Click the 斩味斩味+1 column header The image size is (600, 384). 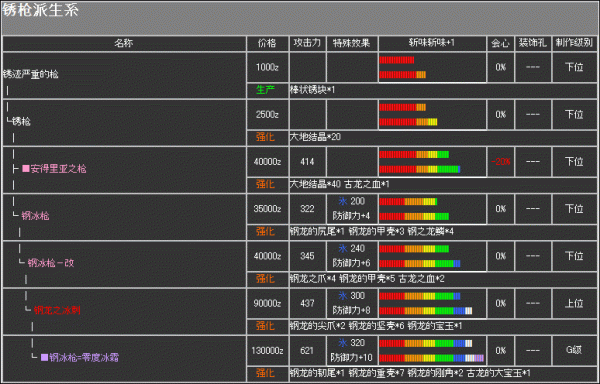pos(432,43)
